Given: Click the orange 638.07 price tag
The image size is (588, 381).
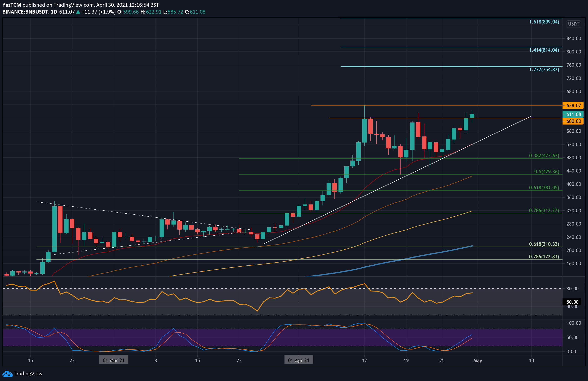Looking at the screenshot, I should point(573,105).
